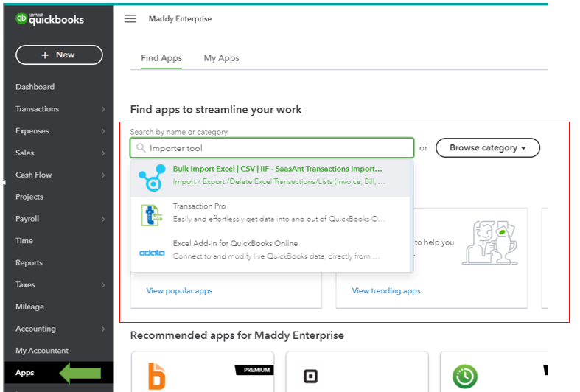This screenshot has width=580, height=392.
Task: Expand the Payroll submenu chevron
Action: (x=103, y=219)
